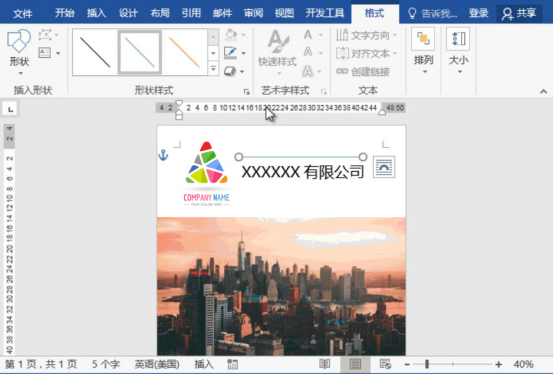Click the Edit Shape icon
This screenshot has width=554, height=375.
pyautogui.click(x=45, y=35)
